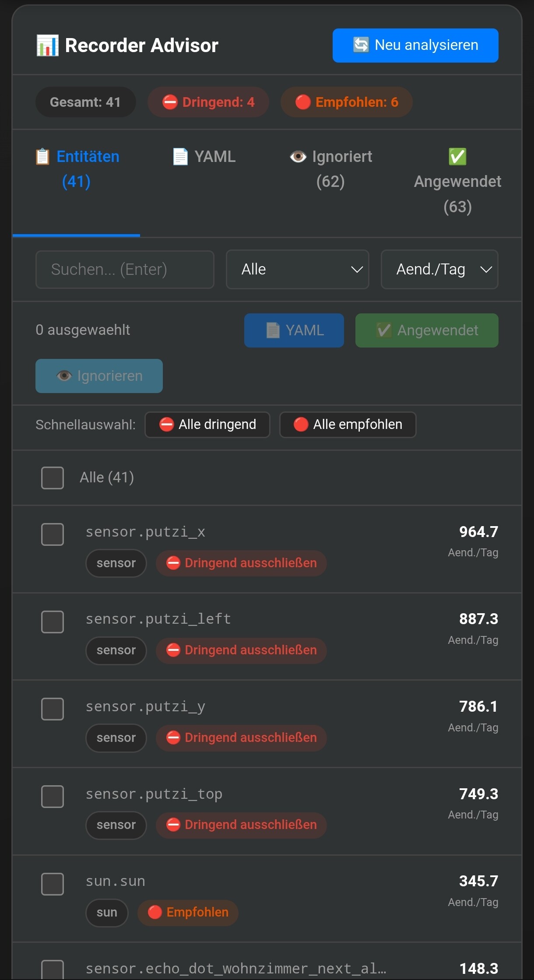
Task: Select the sun.sun entity checkbox
Action: click(x=53, y=884)
